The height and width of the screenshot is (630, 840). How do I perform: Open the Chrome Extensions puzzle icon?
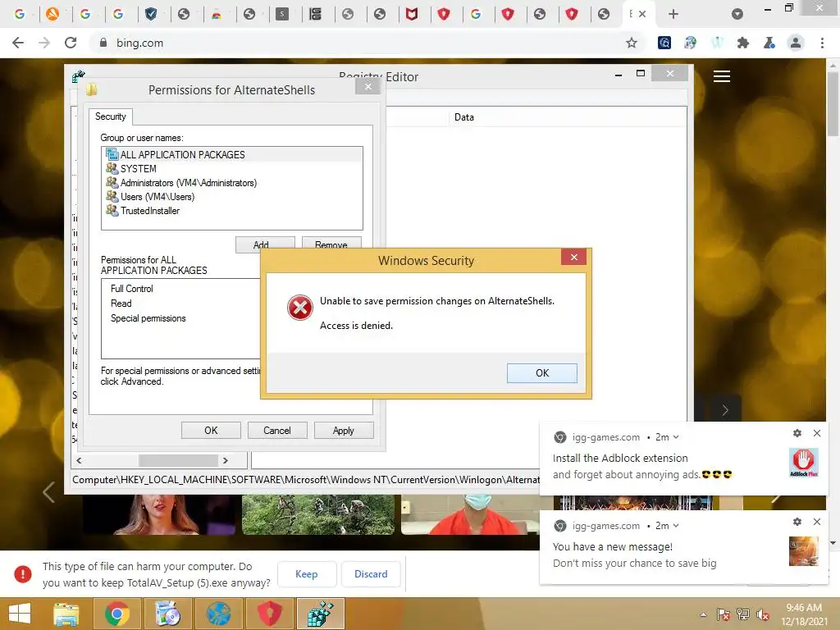click(742, 43)
